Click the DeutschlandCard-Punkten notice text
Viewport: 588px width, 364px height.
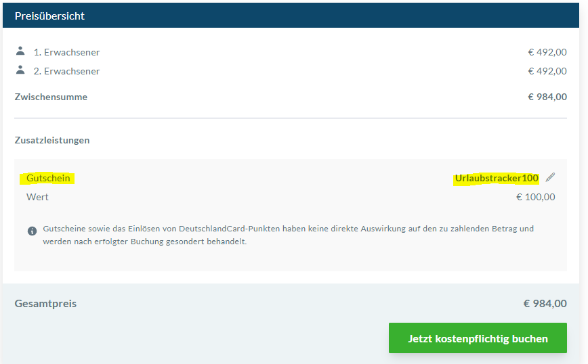pyautogui.click(x=288, y=235)
